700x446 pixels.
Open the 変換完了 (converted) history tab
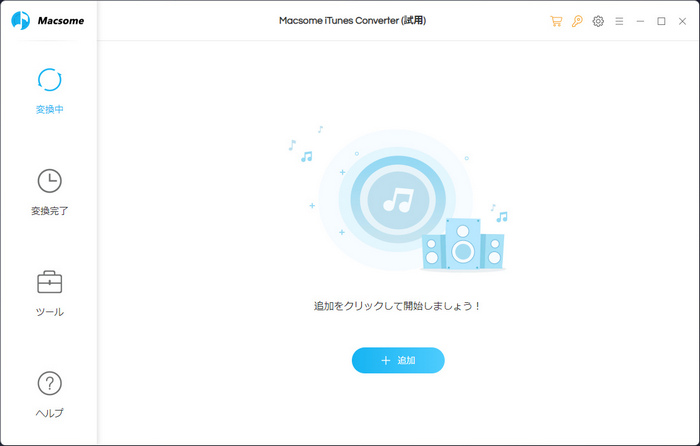tap(49, 192)
